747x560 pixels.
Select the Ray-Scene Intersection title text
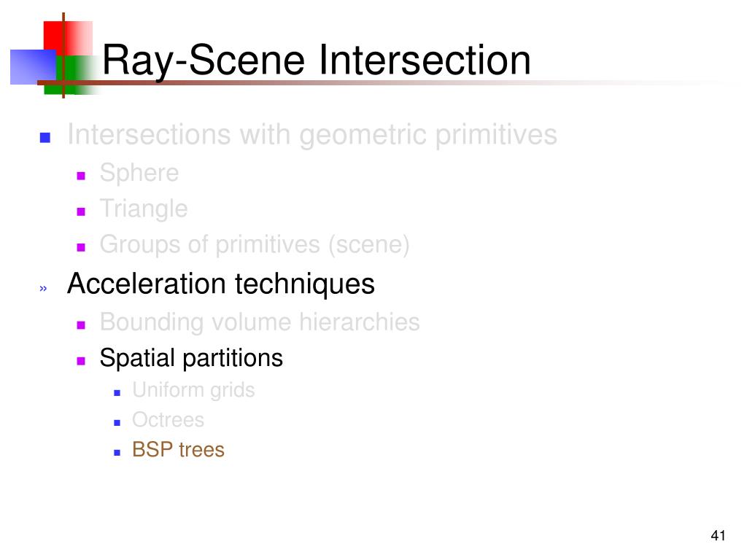click(x=317, y=61)
